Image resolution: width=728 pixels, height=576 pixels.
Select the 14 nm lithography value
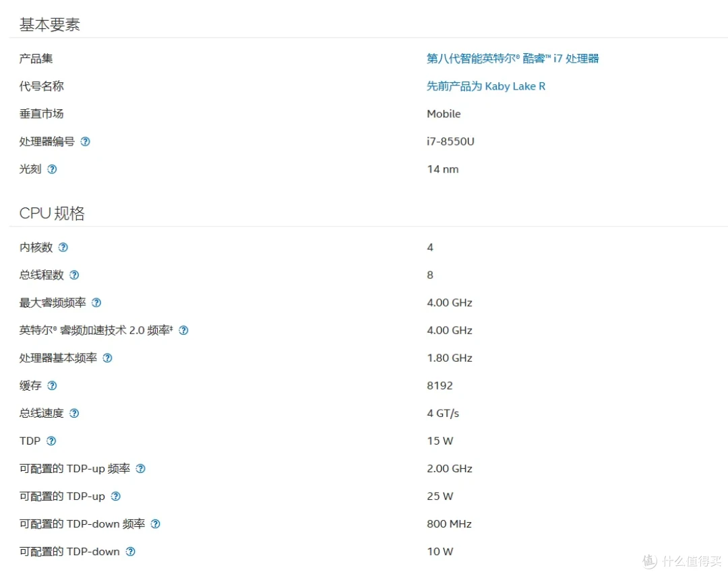442,169
